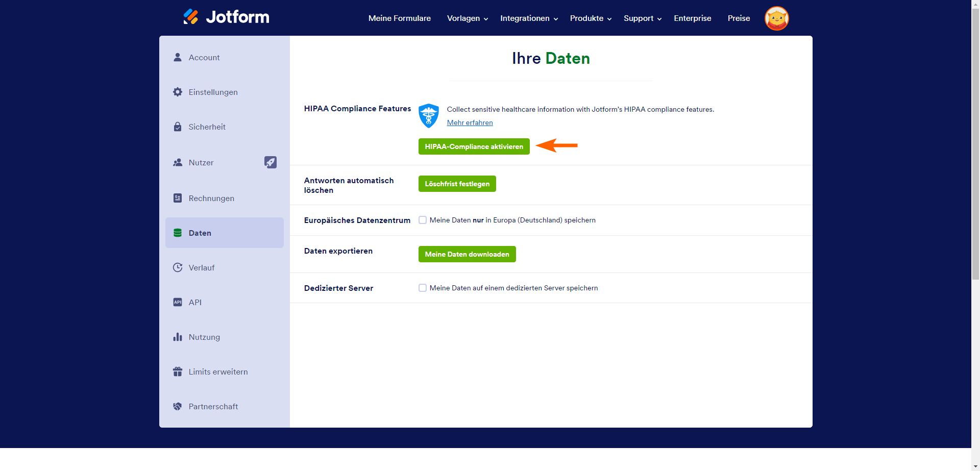Viewport: 980px width, 471px height.
Task: Click the scrollbar up arrow
Action: (975, 4)
